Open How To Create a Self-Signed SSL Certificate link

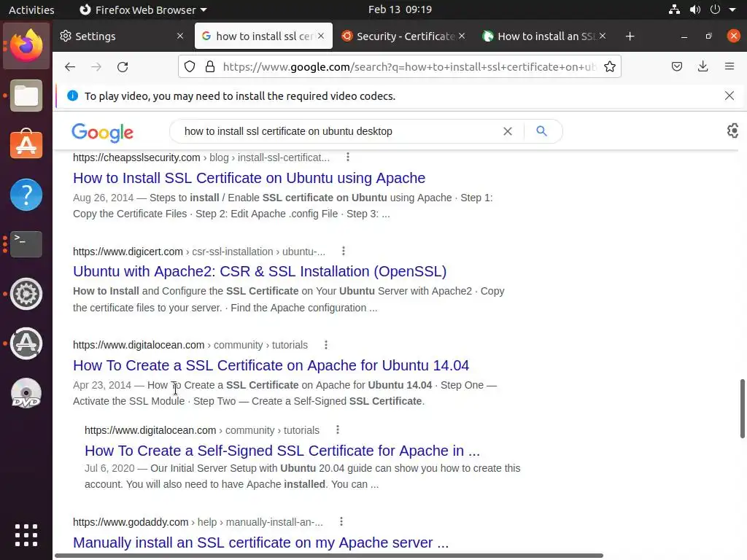pyautogui.click(x=282, y=451)
